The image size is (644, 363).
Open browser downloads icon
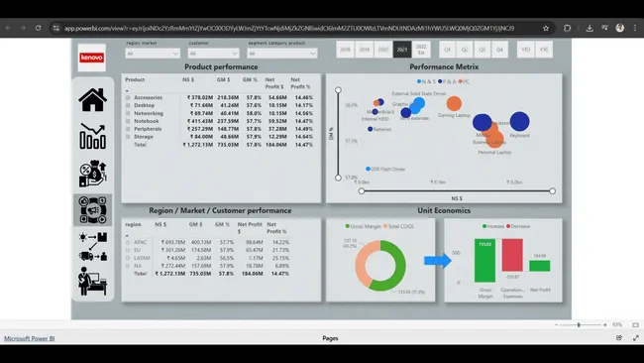click(x=590, y=28)
